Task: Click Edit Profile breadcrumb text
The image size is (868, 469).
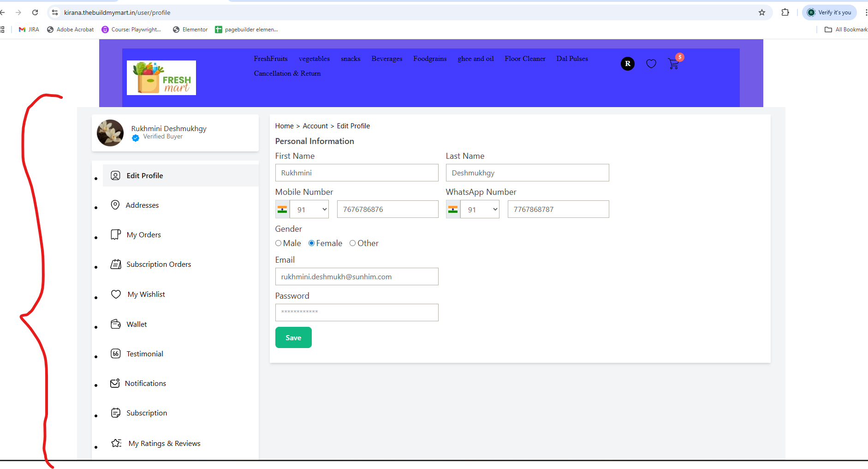Action: (x=353, y=126)
